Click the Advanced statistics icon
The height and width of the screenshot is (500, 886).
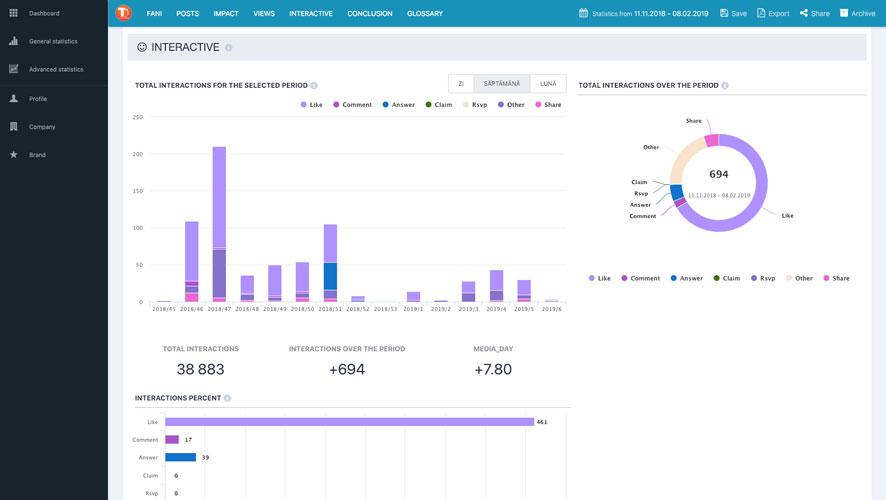click(x=13, y=69)
